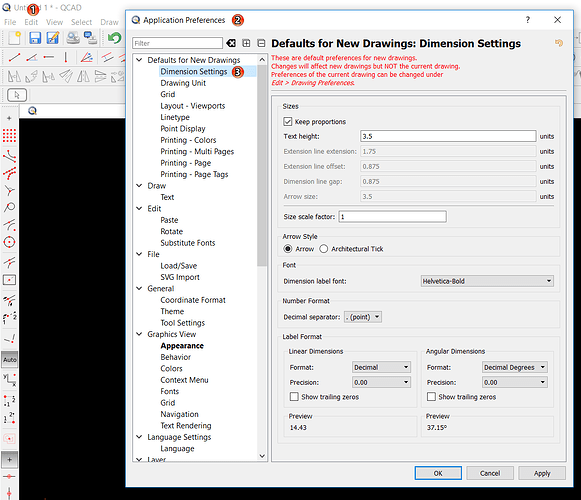This screenshot has height=500, width=581.
Task: Open Print Preview from the toolbar
Action: point(90,38)
